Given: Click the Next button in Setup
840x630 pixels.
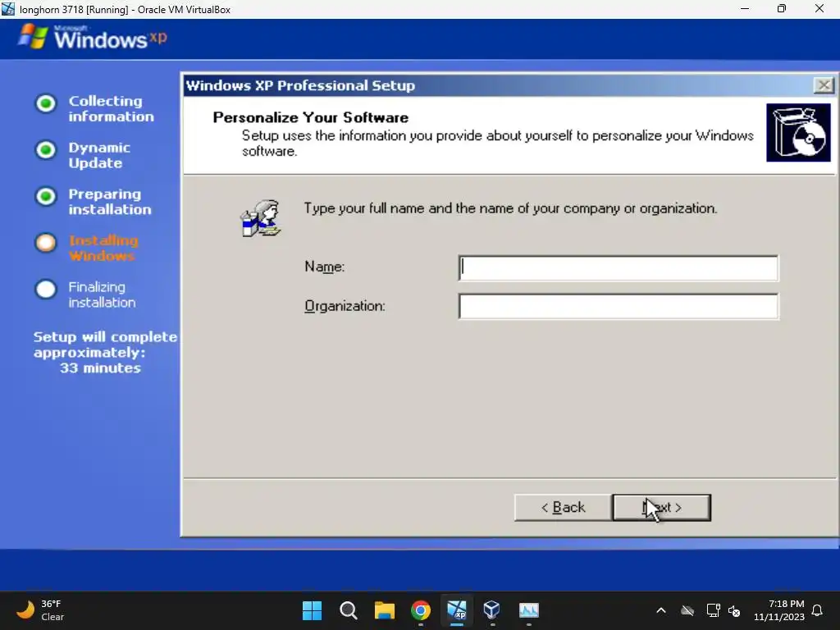Looking at the screenshot, I should [662, 507].
